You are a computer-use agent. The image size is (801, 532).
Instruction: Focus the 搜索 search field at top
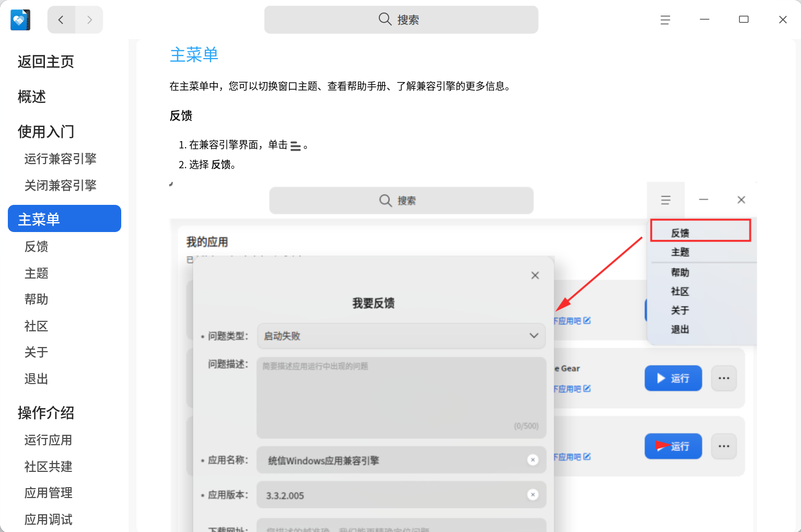[x=401, y=20]
